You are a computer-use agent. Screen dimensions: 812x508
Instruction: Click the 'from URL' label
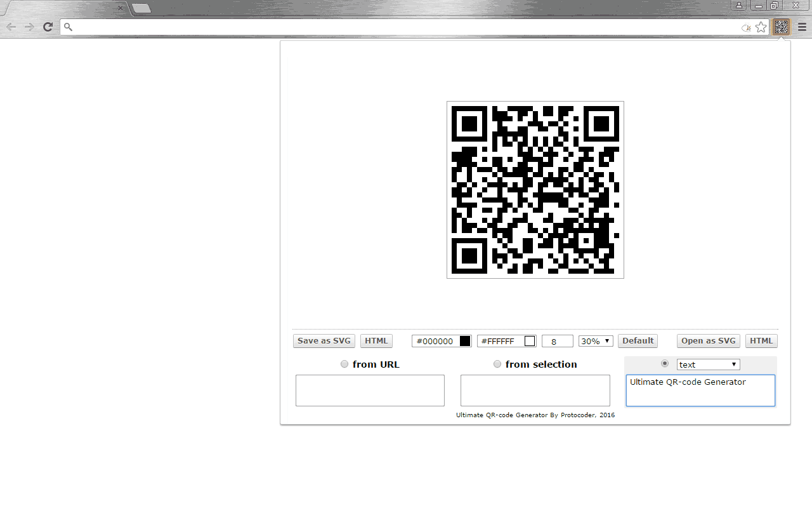click(x=376, y=364)
